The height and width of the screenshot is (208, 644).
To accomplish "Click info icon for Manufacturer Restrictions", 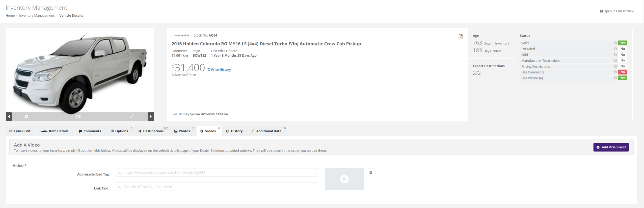I will click(615, 60).
